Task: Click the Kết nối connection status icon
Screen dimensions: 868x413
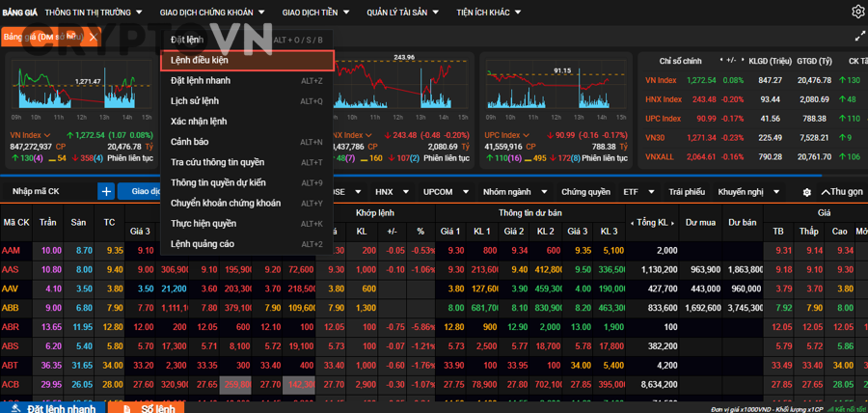Action: [x=831, y=408]
